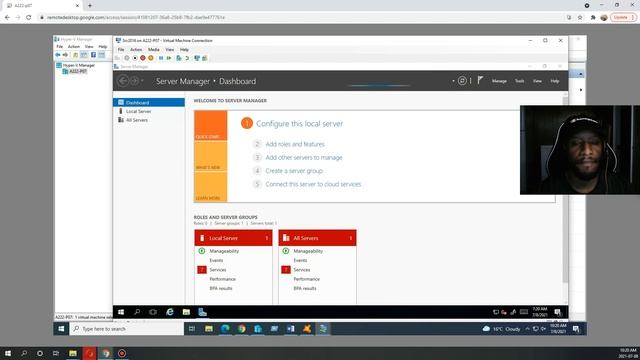Viewport: 640px width, 360px height.
Task: Reset the virtual machine from toolbar
Action: [x=169, y=58]
